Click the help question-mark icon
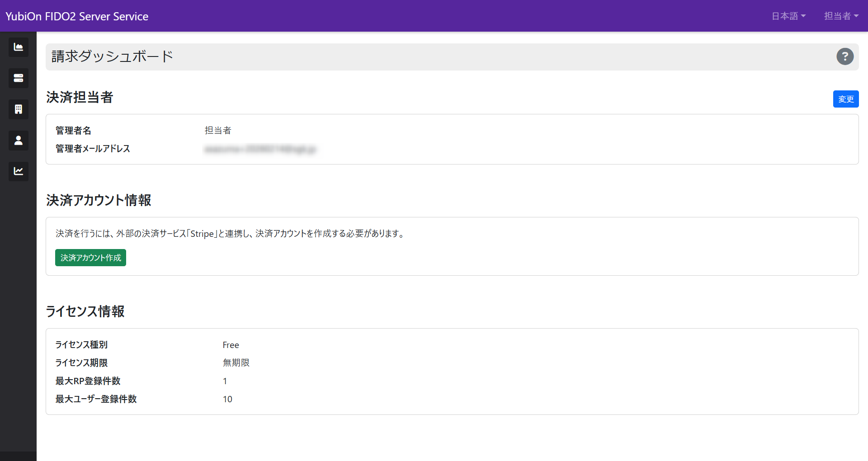 [x=845, y=56]
